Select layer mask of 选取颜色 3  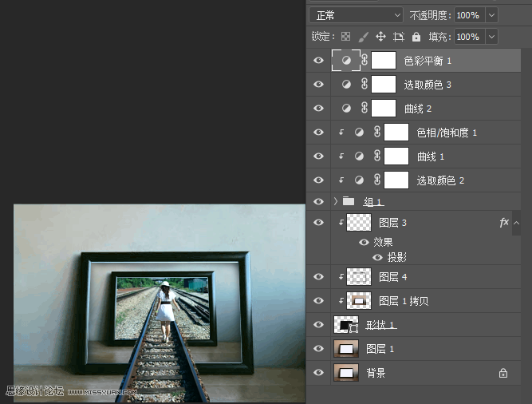pos(384,84)
